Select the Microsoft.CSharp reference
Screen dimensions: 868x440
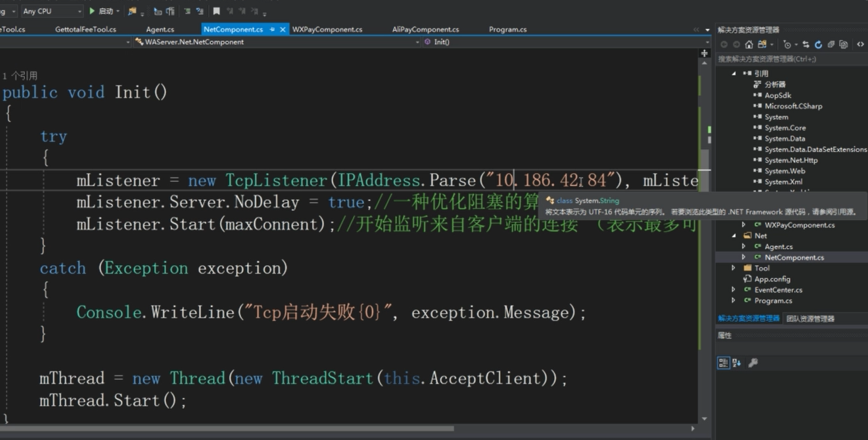pos(793,106)
